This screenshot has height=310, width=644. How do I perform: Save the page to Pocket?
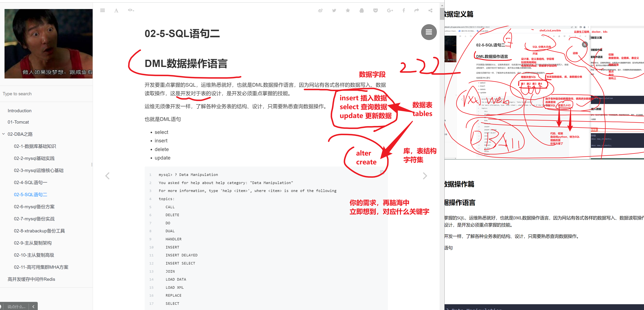tap(375, 10)
